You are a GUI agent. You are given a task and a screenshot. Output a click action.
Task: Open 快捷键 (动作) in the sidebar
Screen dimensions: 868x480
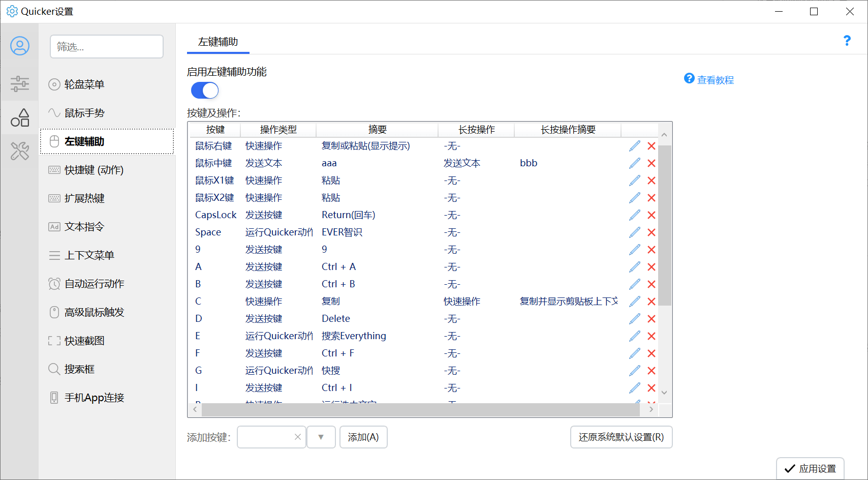[x=107, y=170]
